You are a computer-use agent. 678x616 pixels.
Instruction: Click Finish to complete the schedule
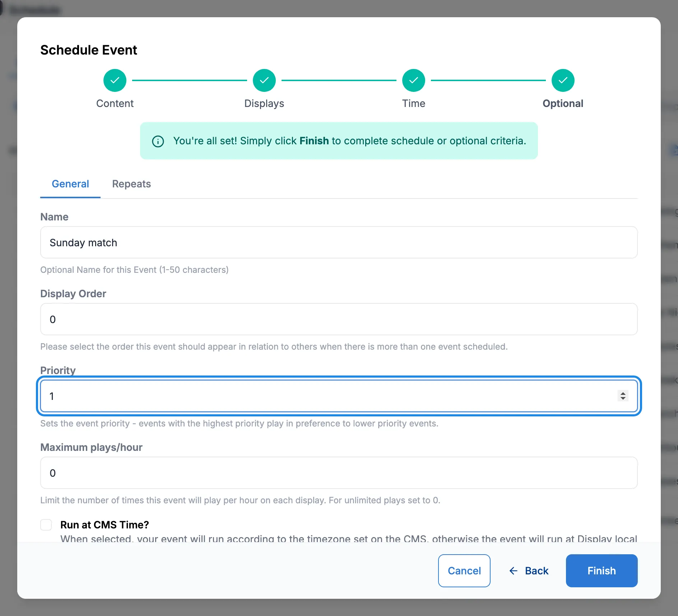pos(602,571)
